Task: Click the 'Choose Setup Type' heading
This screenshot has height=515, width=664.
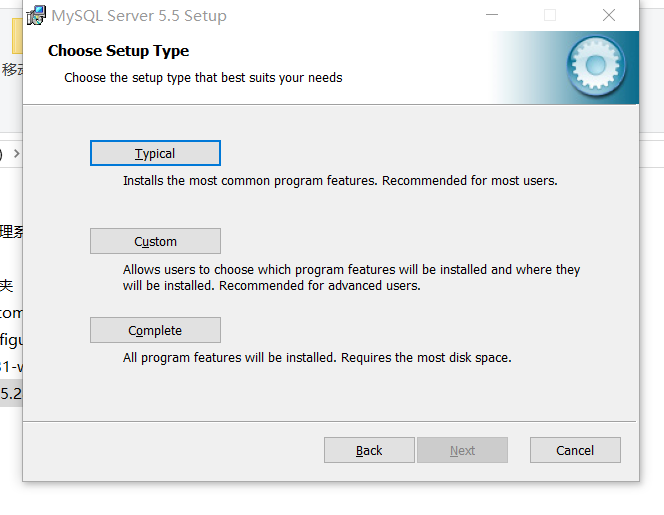Action: (x=118, y=50)
